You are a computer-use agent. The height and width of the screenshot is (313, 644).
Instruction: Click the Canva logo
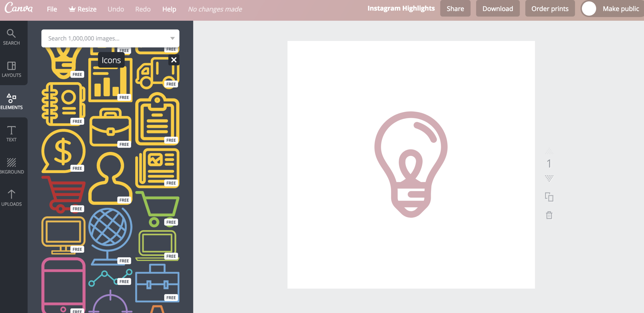coord(19,8)
